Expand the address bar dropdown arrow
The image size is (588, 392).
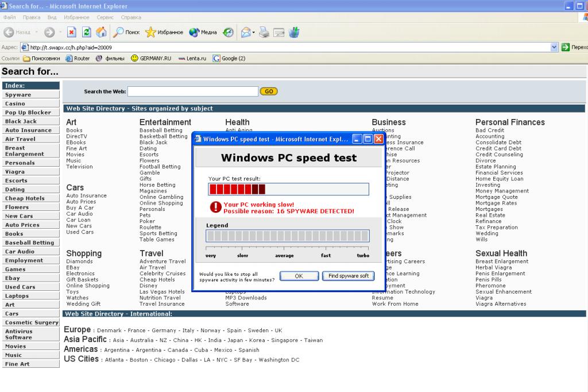554,47
